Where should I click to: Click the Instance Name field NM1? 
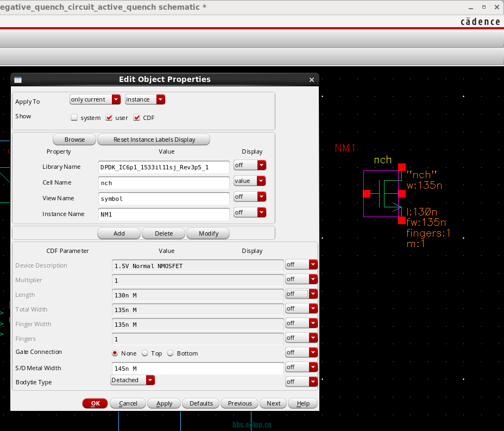click(163, 214)
